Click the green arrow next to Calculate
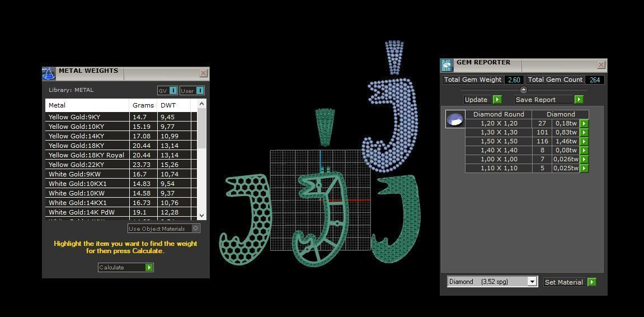 pos(149,267)
